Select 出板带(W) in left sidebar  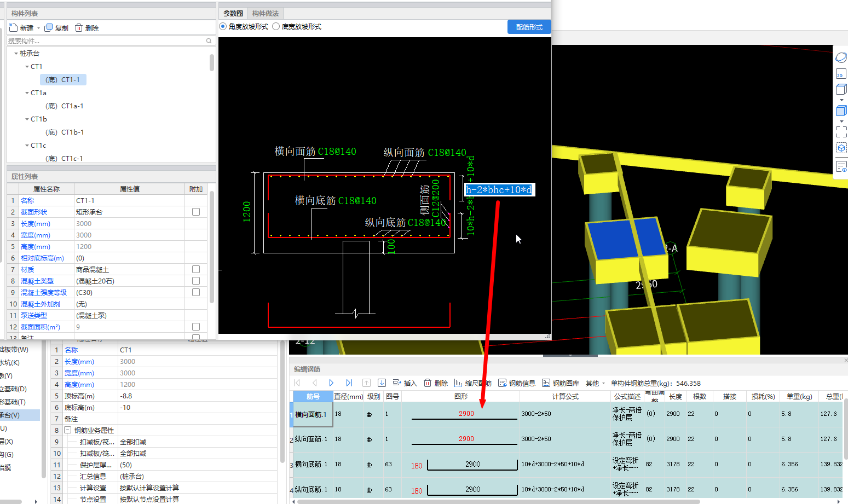(14, 350)
